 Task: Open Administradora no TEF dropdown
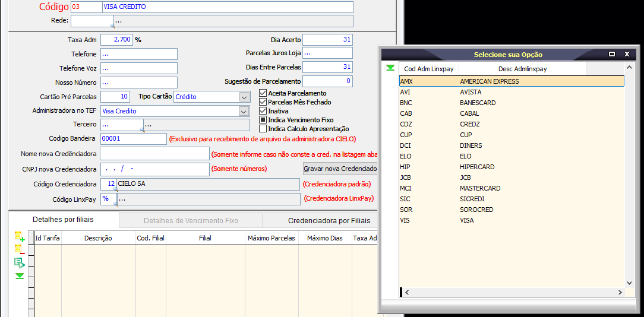[244, 111]
